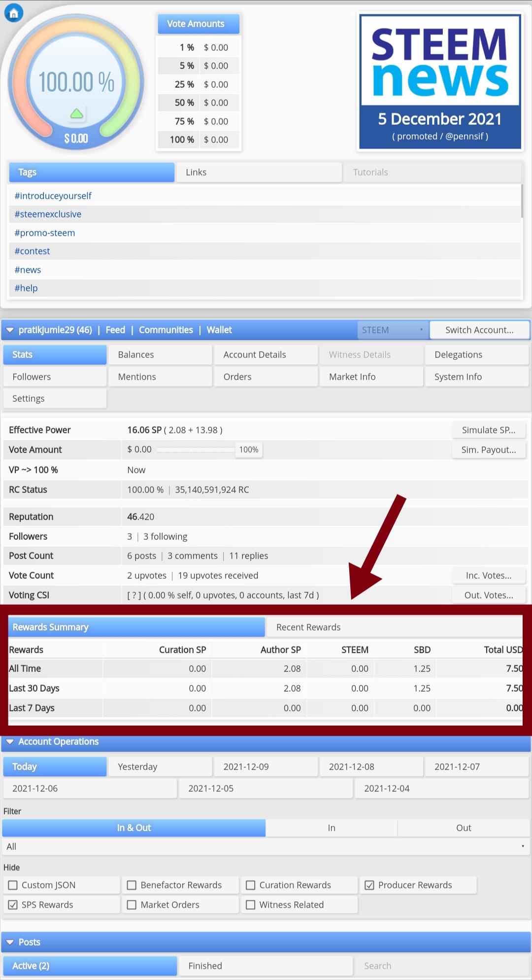Open the STEEM chain dropdown
This screenshot has height=980, width=532.
(393, 330)
